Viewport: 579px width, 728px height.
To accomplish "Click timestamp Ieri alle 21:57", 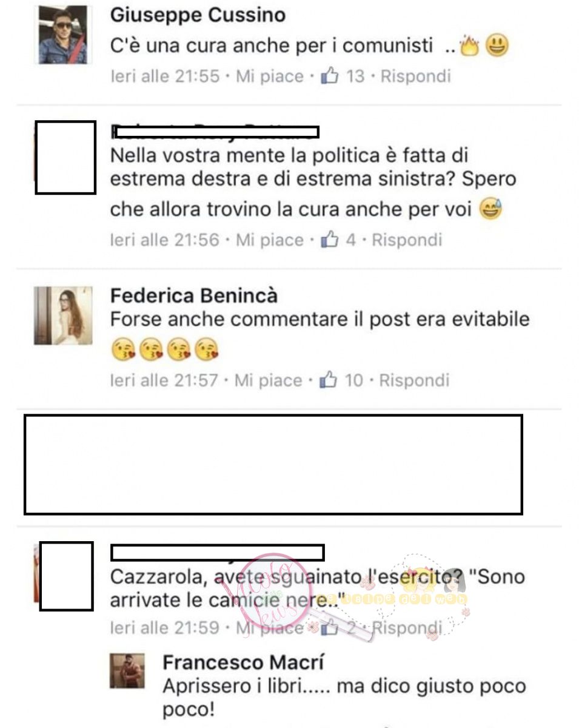I will click(x=164, y=380).
